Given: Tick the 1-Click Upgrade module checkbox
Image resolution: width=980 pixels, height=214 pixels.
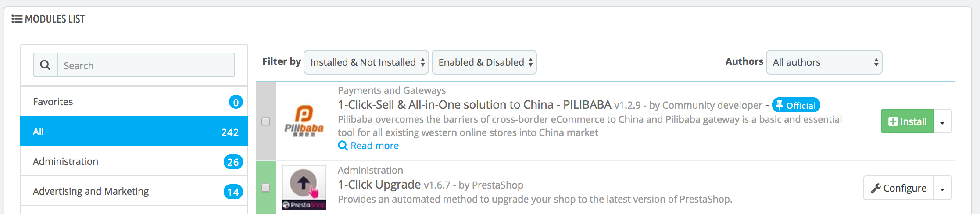Looking at the screenshot, I should [266, 188].
